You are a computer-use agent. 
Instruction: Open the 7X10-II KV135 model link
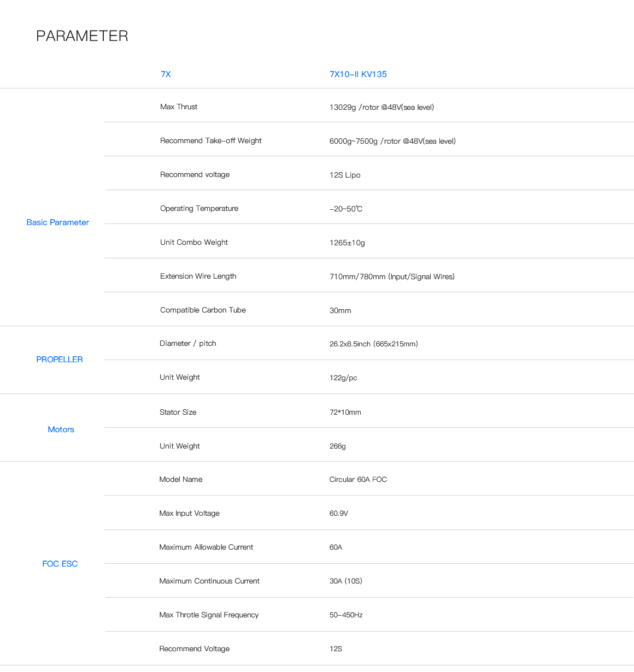(358, 74)
